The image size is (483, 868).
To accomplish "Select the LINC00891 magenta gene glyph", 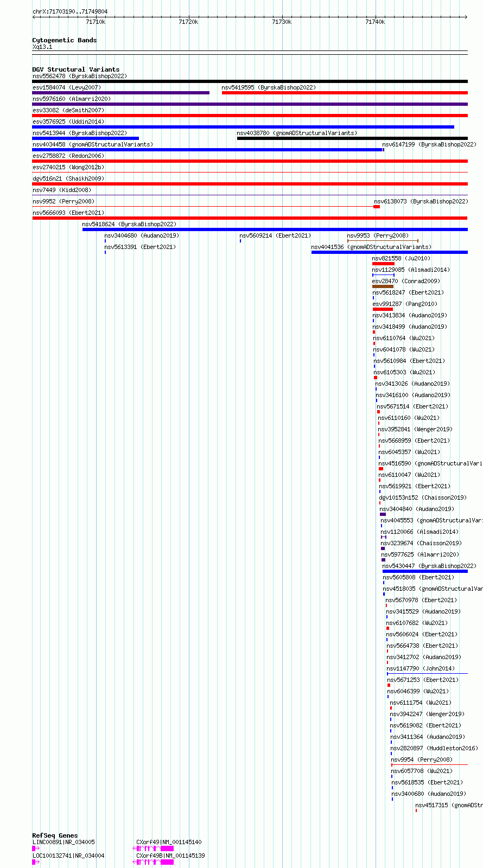I will click(x=36, y=848).
